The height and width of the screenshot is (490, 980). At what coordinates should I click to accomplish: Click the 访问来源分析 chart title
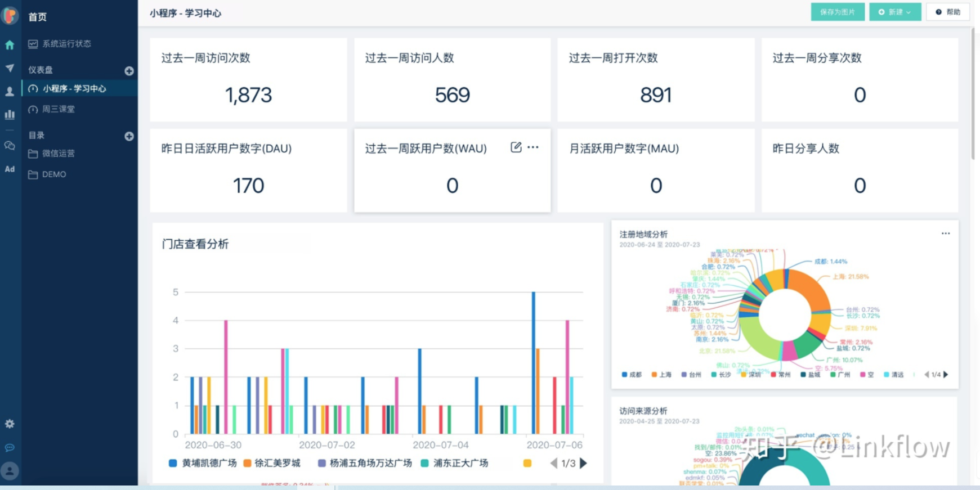(643, 411)
